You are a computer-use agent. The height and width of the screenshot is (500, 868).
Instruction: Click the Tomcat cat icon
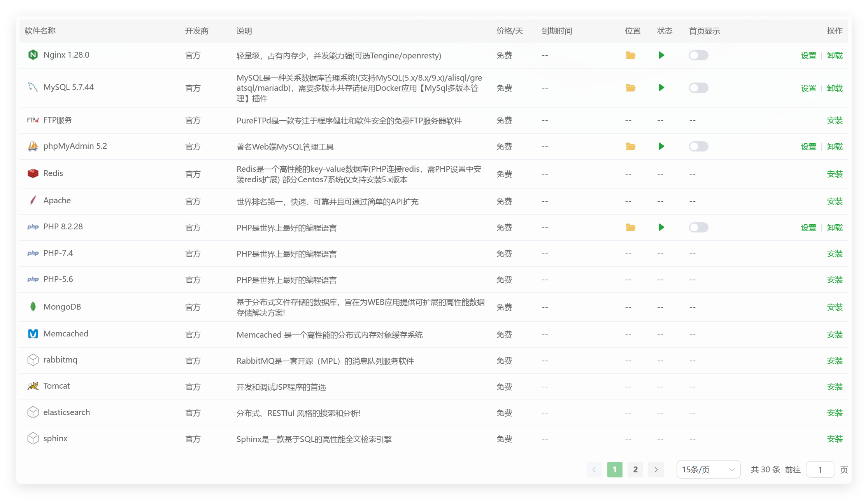[x=33, y=386]
